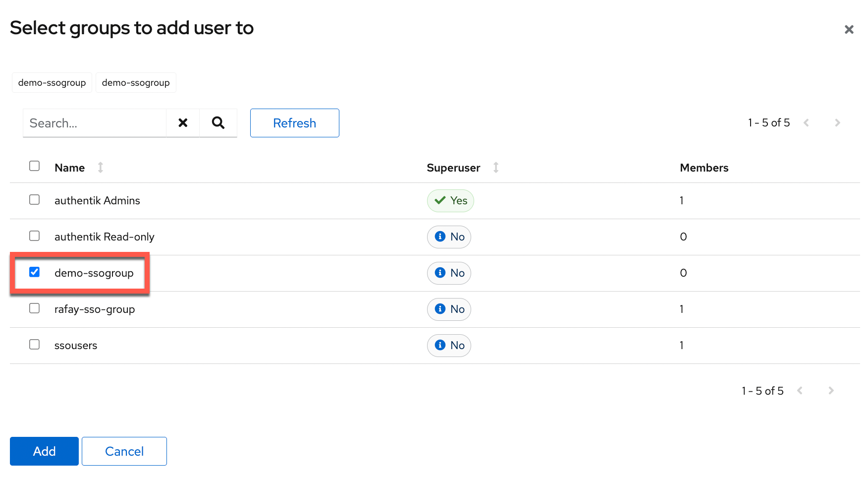Click the second demo-ssogroup chip
Screen dimensions: 868x480
pos(136,82)
